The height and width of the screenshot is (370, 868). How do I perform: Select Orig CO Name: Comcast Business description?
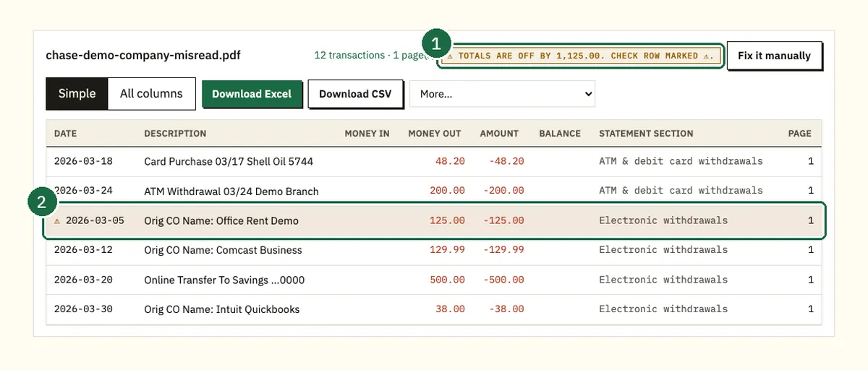click(223, 250)
